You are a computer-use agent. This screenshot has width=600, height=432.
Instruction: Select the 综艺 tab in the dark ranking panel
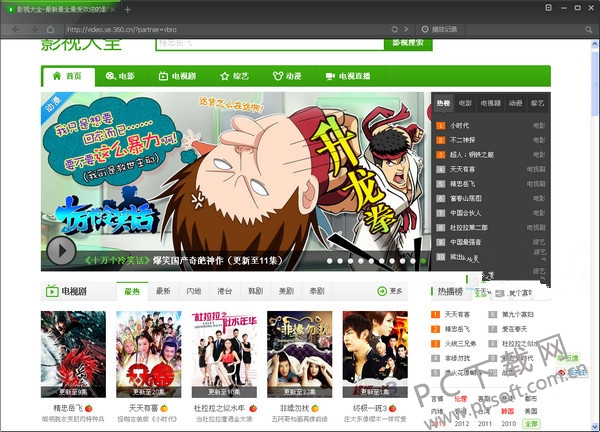pos(537,103)
